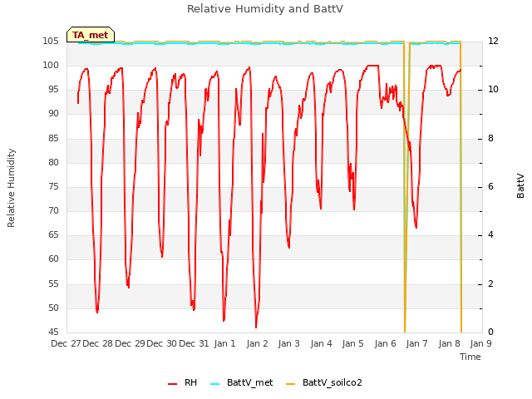
Task: Click the 8 tick on BattV axis
Action: tap(490, 139)
